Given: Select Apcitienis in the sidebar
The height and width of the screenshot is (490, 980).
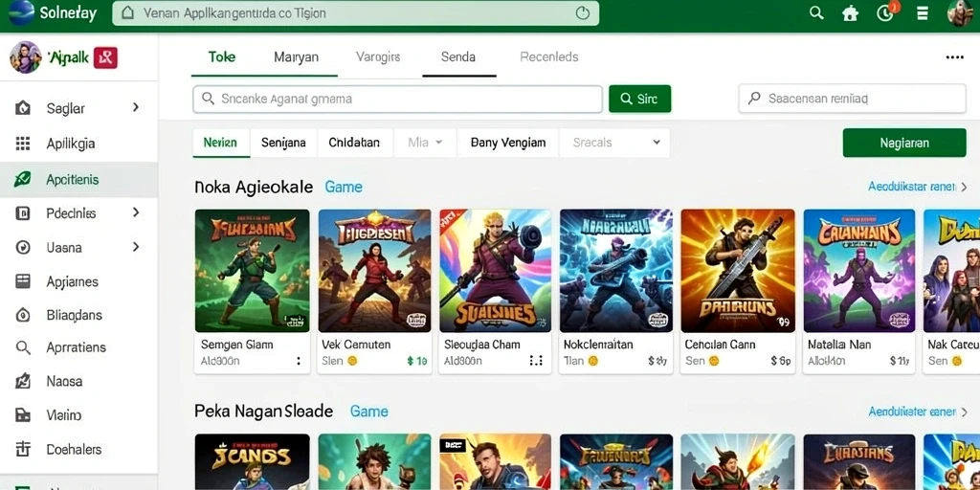Looking at the screenshot, I should (78, 179).
